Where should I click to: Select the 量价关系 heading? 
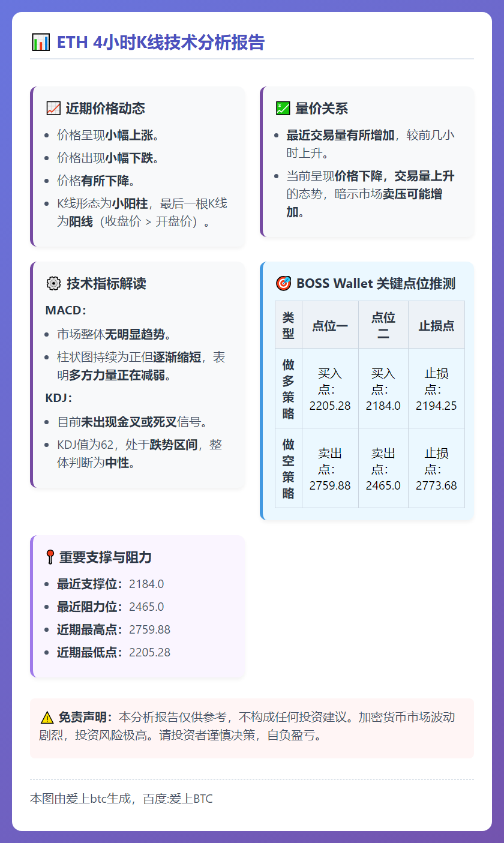click(x=322, y=109)
